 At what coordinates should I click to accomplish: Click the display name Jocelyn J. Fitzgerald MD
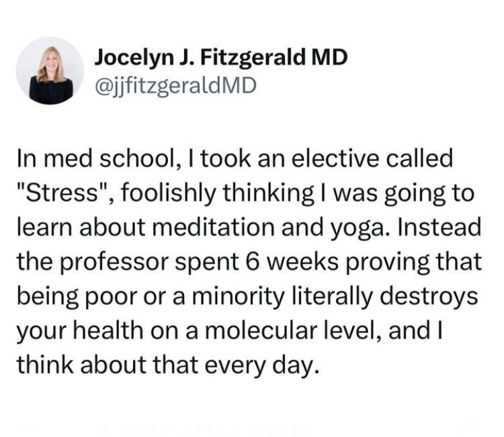pyautogui.click(x=221, y=58)
